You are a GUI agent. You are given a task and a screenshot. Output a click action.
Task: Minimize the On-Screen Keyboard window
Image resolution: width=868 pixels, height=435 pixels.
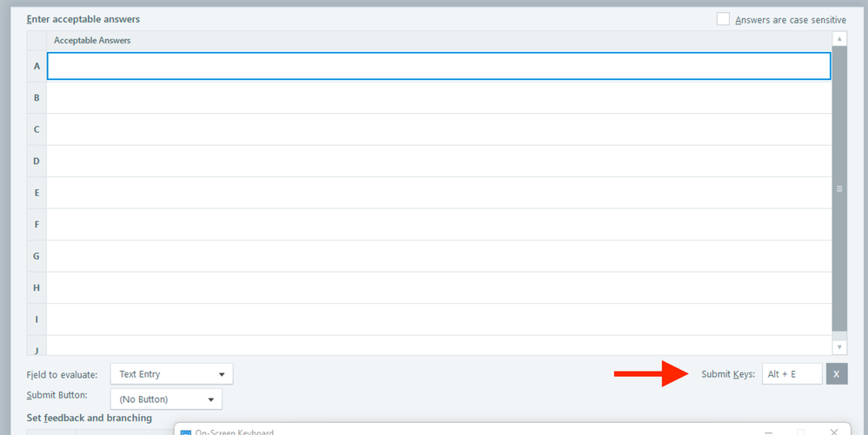(768, 432)
